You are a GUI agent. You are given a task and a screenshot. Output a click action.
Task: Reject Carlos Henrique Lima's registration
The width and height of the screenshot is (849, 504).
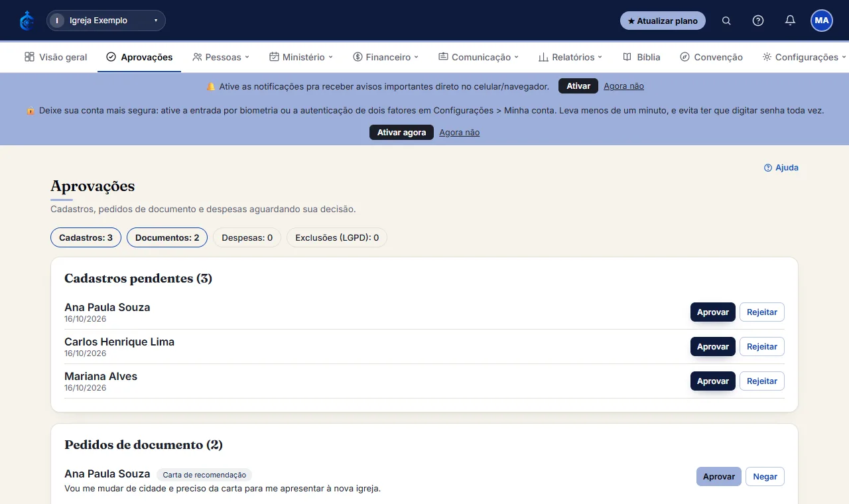click(762, 346)
